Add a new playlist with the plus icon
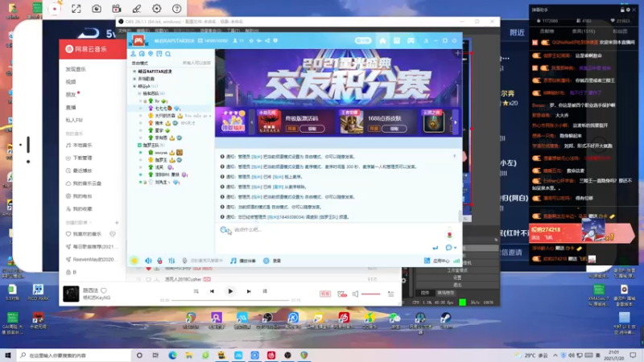Viewport: 644px width, 362px height. point(117,223)
